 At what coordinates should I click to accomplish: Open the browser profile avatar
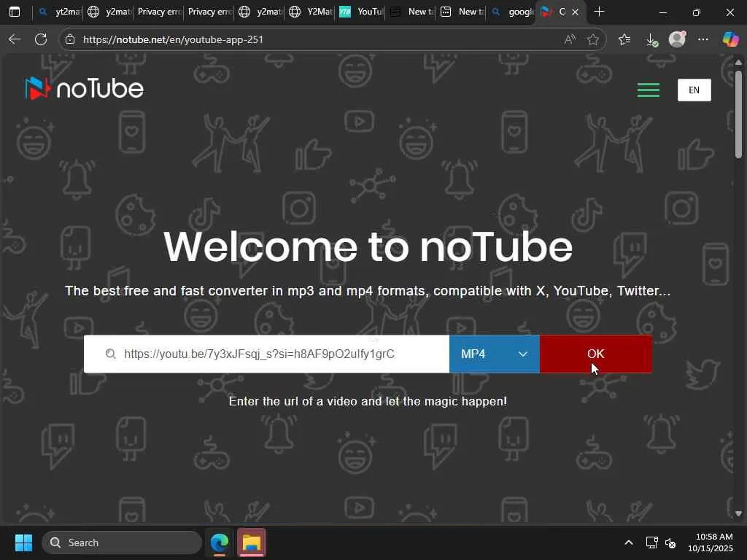677,39
